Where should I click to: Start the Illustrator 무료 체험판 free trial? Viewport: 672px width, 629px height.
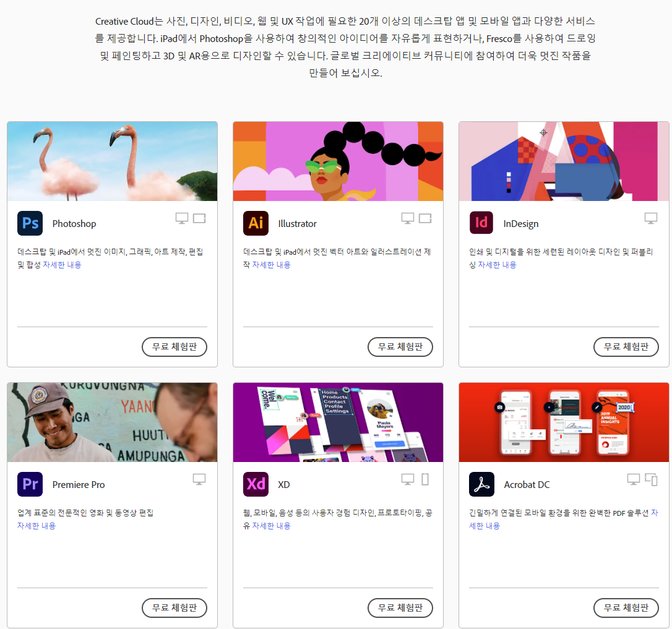click(x=400, y=346)
